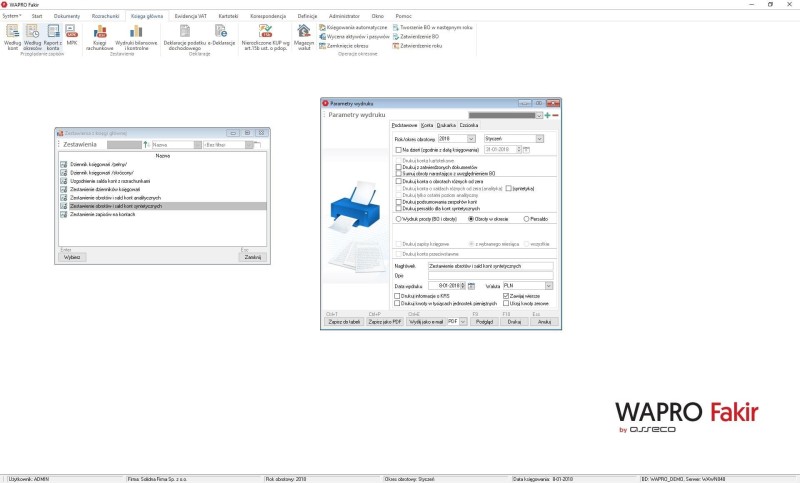The height and width of the screenshot is (483, 800).
Task: Open calendar picker beside Data wydruku
Action: click(471, 285)
